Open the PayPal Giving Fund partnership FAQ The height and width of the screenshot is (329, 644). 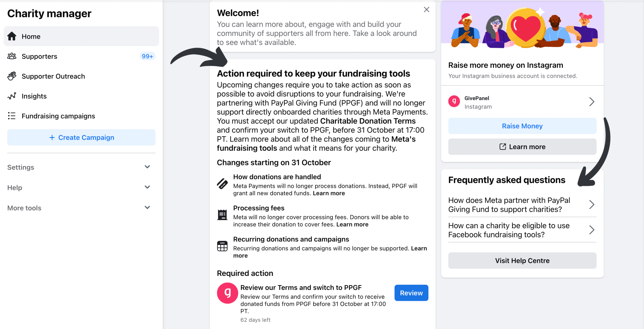point(522,204)
